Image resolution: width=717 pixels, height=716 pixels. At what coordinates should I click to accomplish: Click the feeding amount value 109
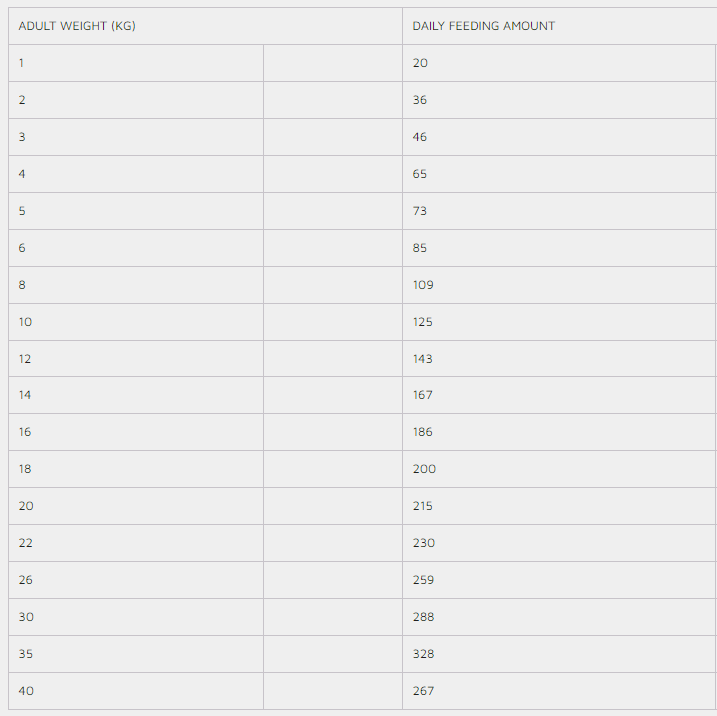coord(423,285)
